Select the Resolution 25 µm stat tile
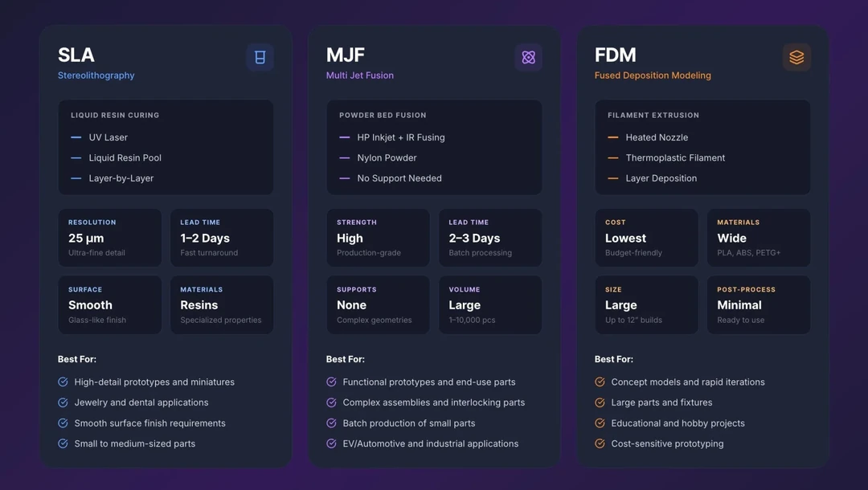Viewport: 868px width, 490px height. pyautogui.click(x=110, y=238)
